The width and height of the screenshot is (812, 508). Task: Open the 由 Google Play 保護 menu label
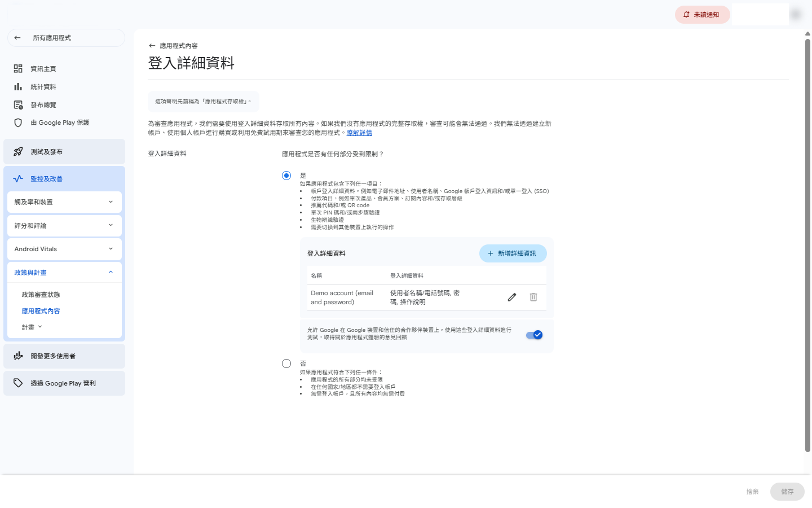pyautogui.click(x=60, y=122)
